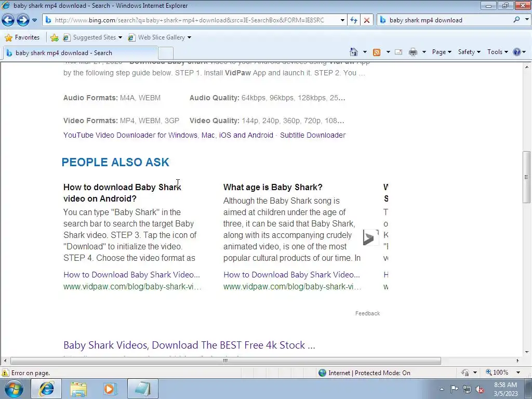Open the Help question mark icon

pyautogui.click(x=517, y=52)
